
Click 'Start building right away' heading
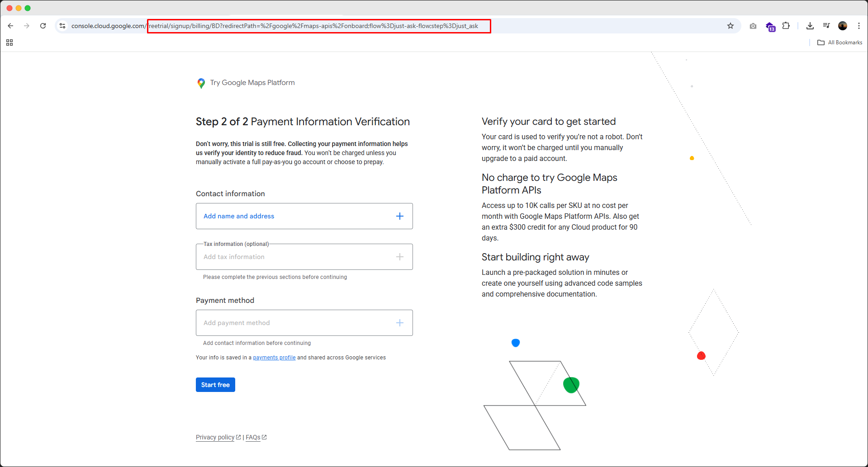pyautogui.click(x=536, y=257)
